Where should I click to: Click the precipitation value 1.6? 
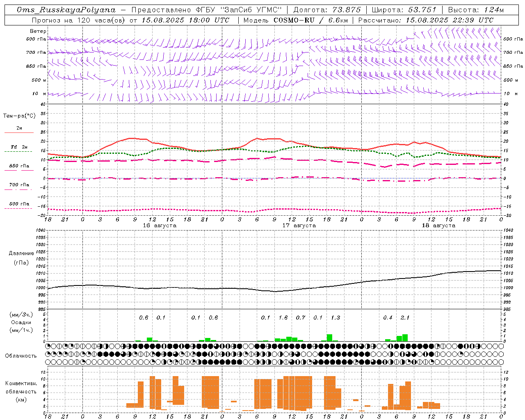[283, 317]
